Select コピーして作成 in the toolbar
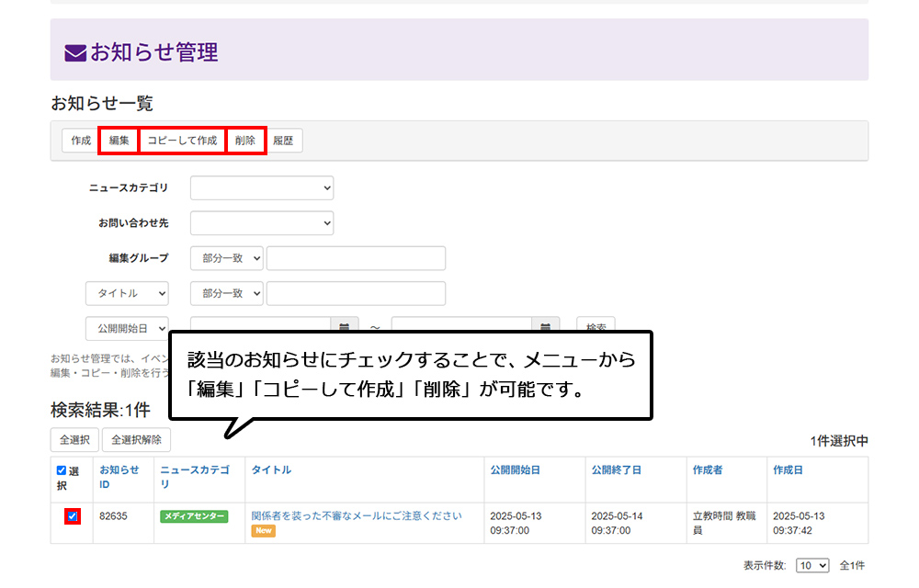This screenshot has width=919, height=588. coord(182,141)
